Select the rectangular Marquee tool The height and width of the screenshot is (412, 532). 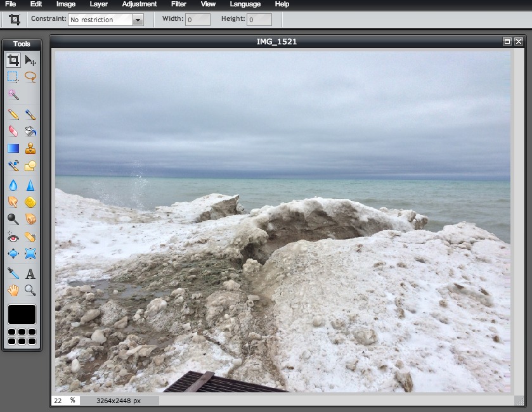coord(13,77)
